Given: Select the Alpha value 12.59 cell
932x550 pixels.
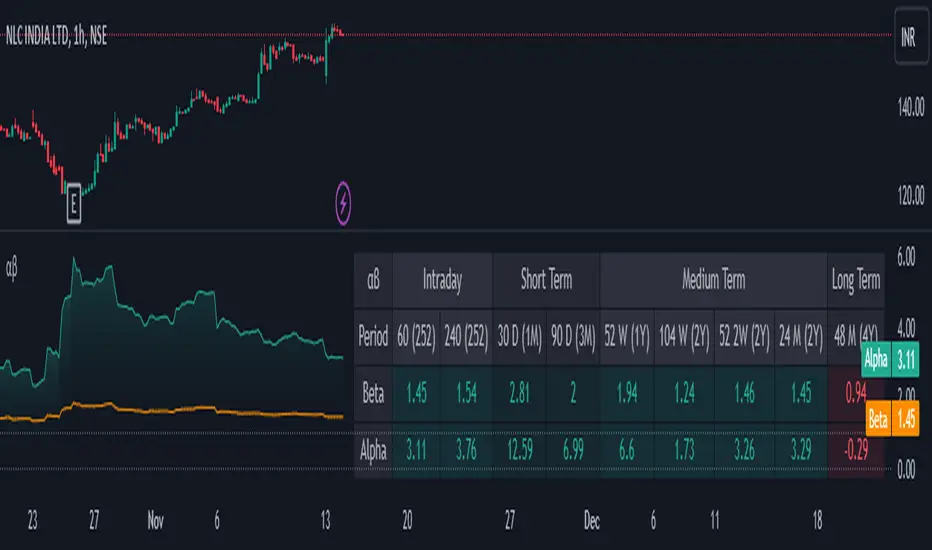Looking at the screenshot, I should click(520, 450).
